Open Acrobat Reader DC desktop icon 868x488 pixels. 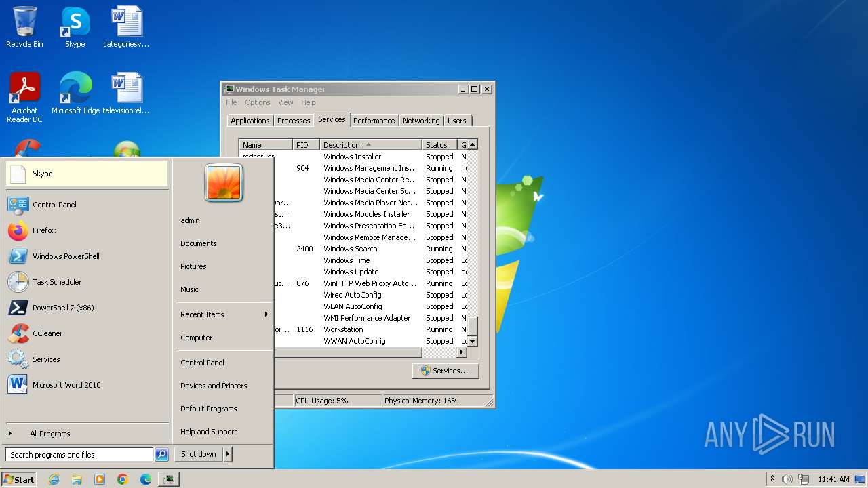24,98
